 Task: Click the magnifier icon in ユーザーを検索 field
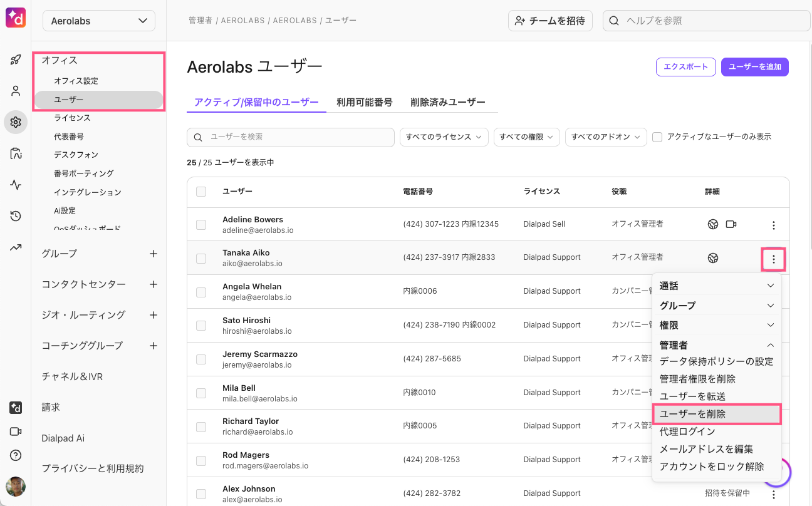coord(198,137)
